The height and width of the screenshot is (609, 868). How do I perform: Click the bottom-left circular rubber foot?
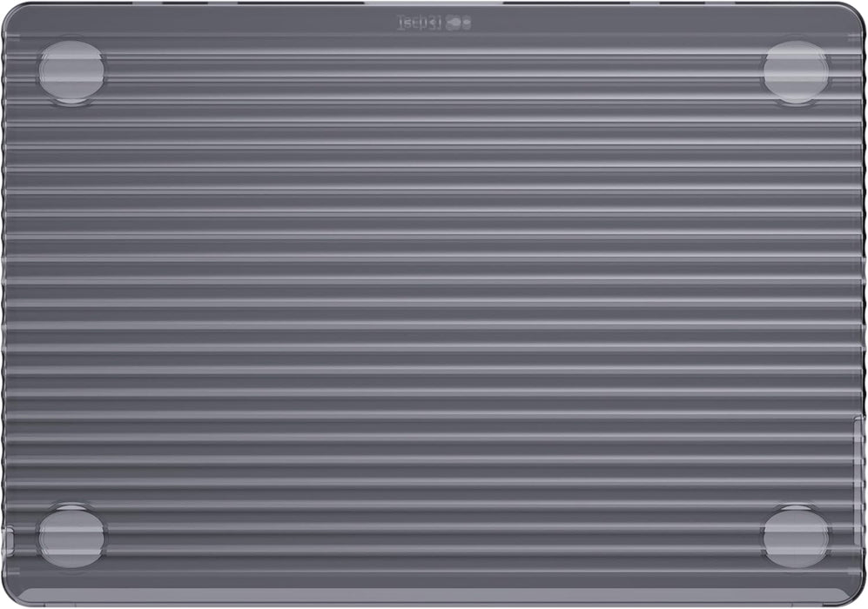coord(71,537)
